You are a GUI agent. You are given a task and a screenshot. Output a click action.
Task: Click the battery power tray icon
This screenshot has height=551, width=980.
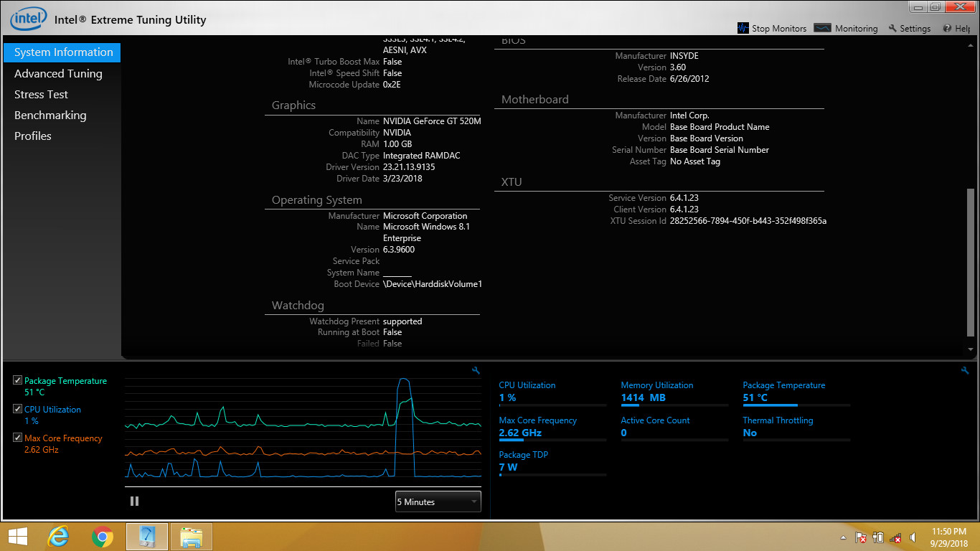878,537
